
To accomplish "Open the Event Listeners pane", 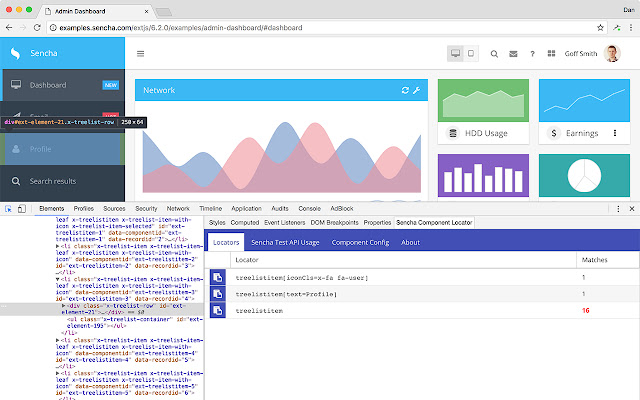I will pyautogui.click(x=284, y=222).
